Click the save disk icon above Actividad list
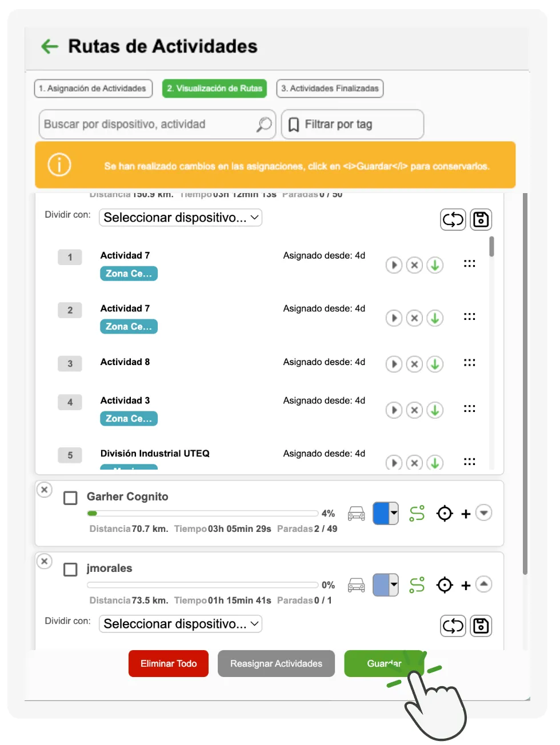The width and height of the screenshot is (560, 745). (x=481, y=219)
